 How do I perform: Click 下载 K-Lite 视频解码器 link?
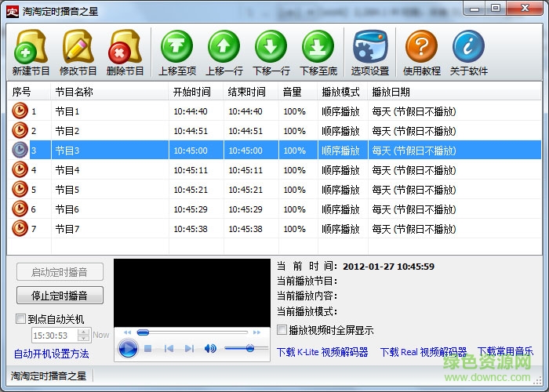322,353
